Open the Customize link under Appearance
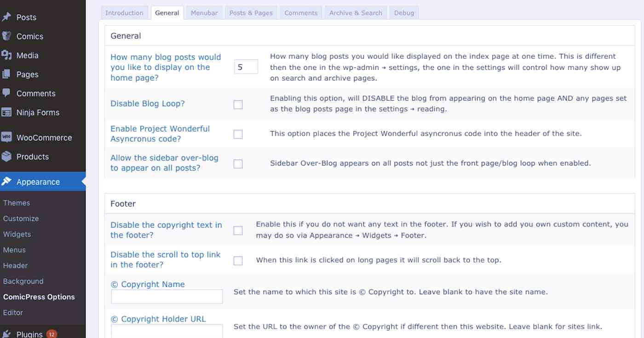 pyautogui.click(x=21, y=218)
